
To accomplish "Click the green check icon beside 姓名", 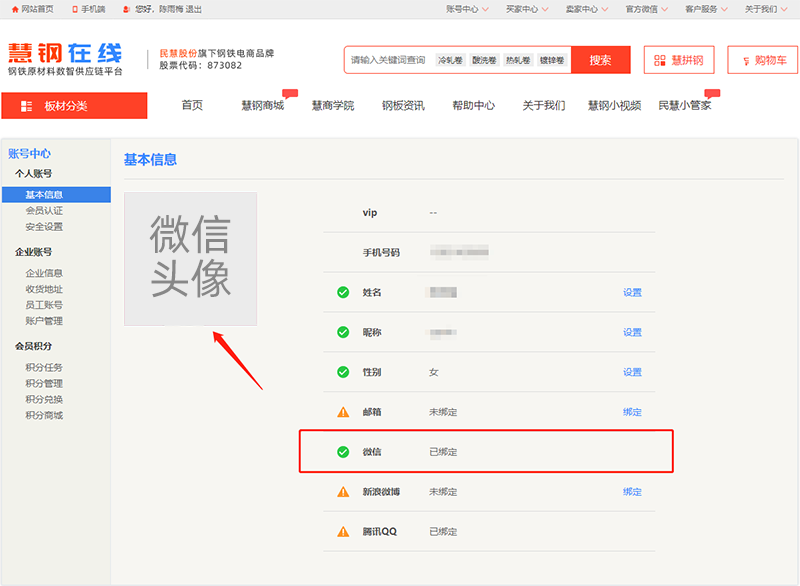I will (x=343, y=292).
